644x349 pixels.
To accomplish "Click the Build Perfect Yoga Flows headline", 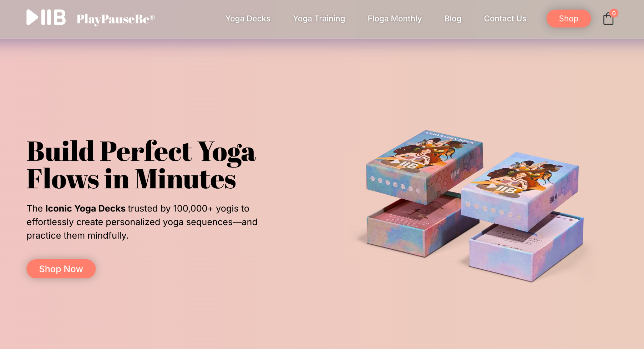I will (141, 165).
